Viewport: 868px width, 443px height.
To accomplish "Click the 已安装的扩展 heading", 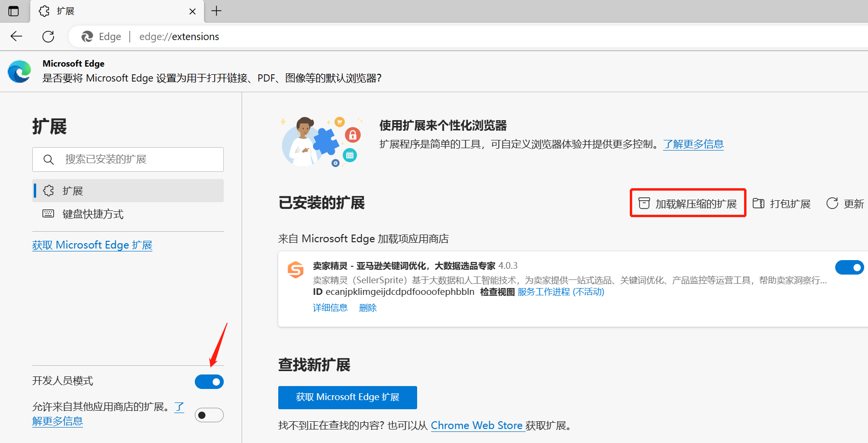I will (322, 203).
